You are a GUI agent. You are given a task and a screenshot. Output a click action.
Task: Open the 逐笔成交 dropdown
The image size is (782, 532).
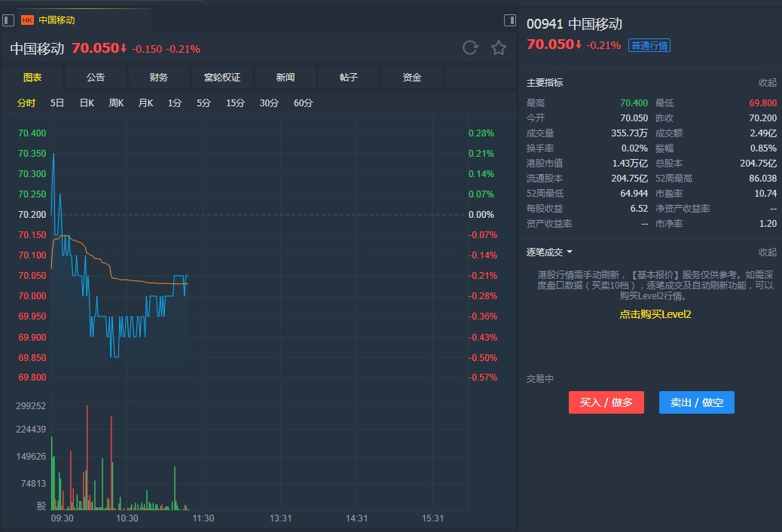(x=550, y=252)
